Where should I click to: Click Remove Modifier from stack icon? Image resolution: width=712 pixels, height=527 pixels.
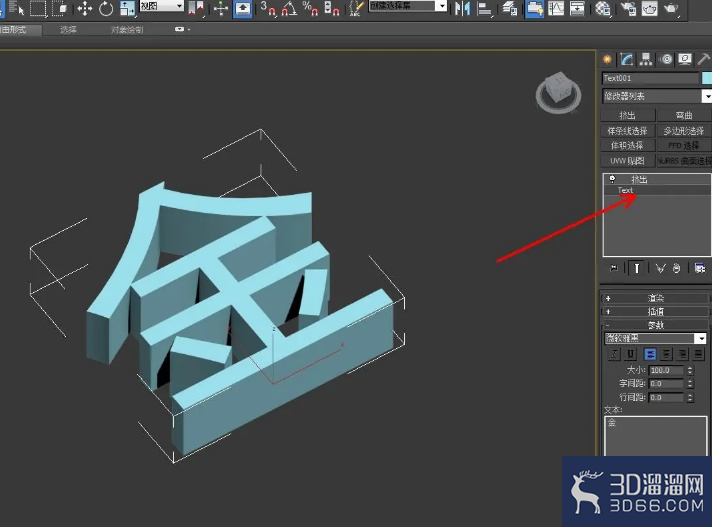pyautogui.click(x=677, y=268)
